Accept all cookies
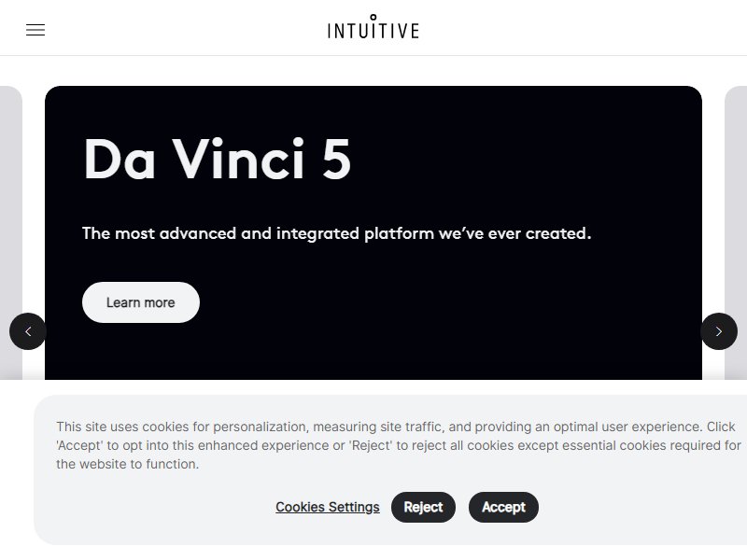 pyautogui.click(x=503, y=507)
